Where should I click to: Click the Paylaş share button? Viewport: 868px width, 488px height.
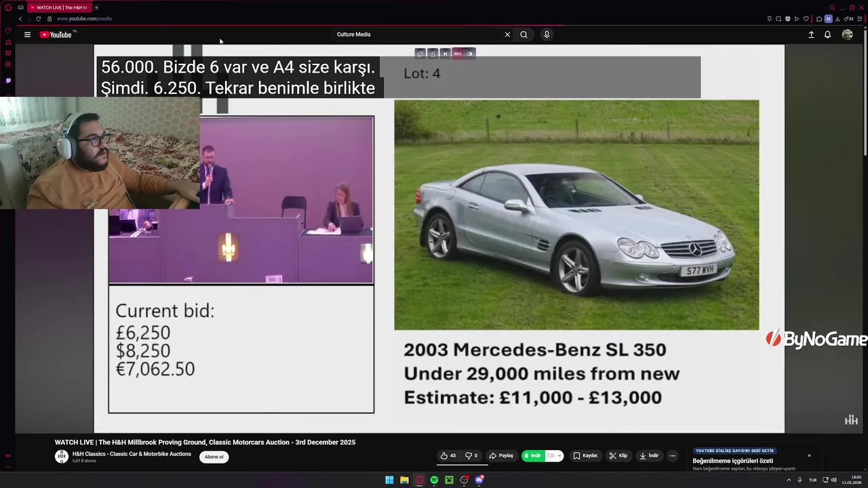point(501,455)
